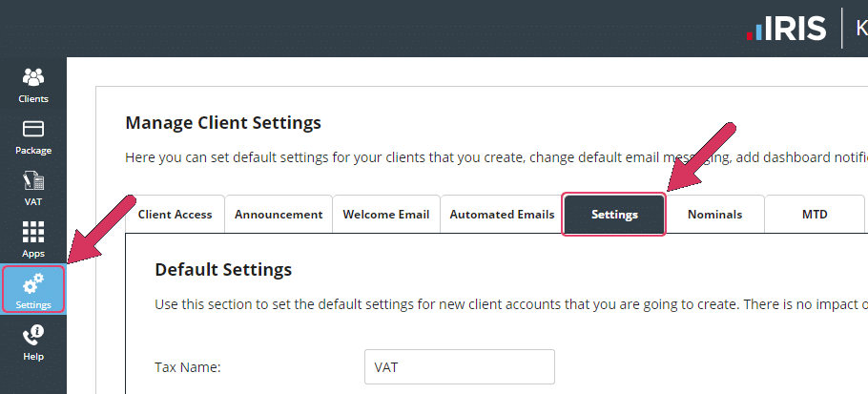Click the Tax Name input field
868x394 pixels.
tap(459, 367)
